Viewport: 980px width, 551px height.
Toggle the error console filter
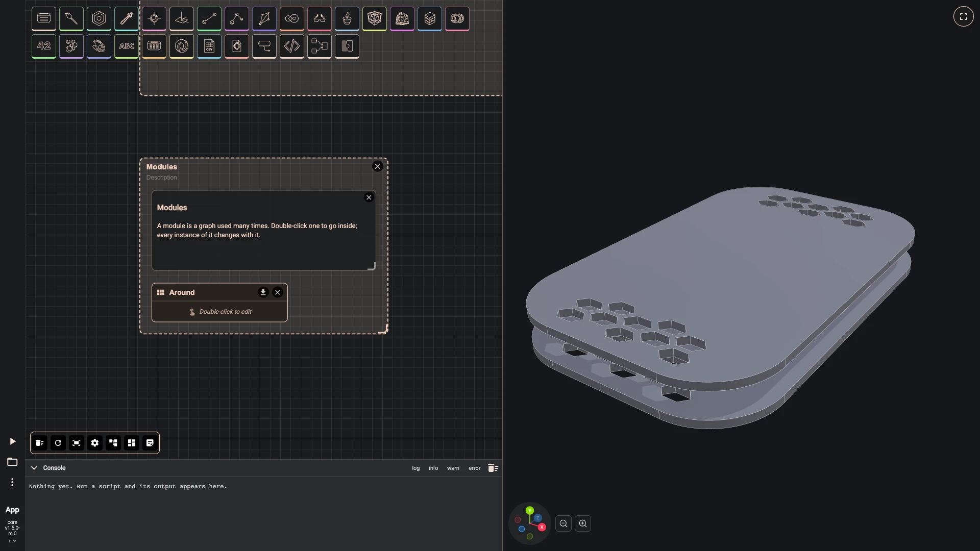point(475,468)
